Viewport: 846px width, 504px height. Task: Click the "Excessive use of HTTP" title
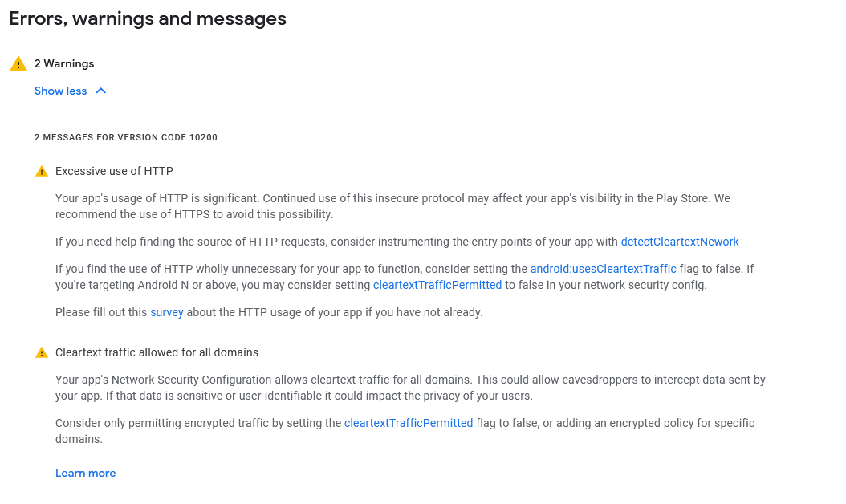tap(114, 171)
